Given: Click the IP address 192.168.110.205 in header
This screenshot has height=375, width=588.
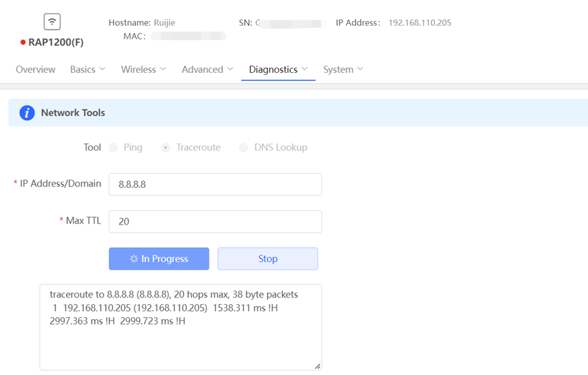Looking at the screenshot, I should click(419, 22).
